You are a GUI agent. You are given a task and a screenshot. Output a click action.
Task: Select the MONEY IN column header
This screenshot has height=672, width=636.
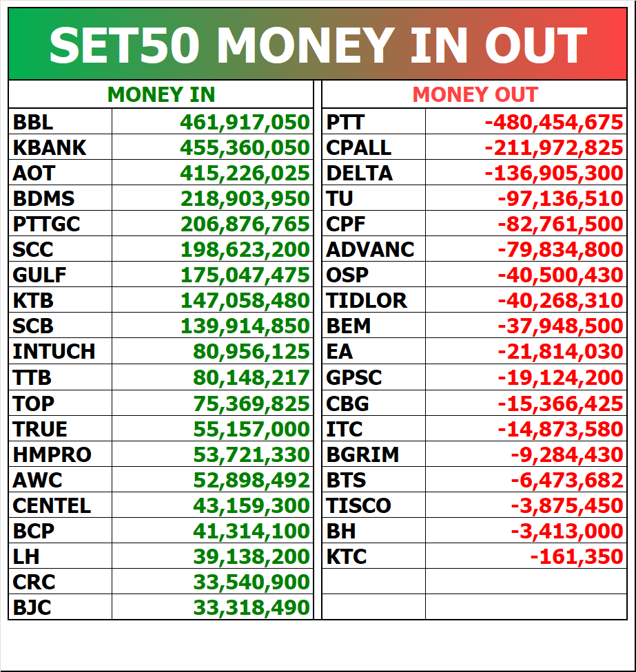[161, 94]
